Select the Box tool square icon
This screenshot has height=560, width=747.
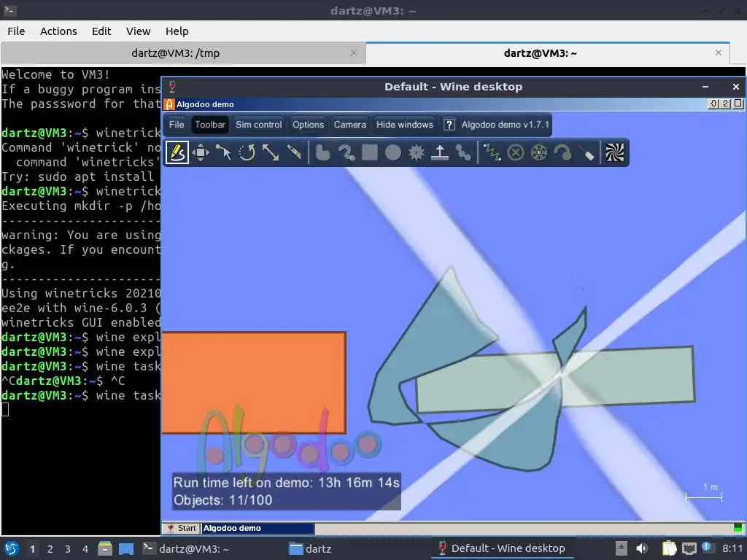tap(370, 152)
